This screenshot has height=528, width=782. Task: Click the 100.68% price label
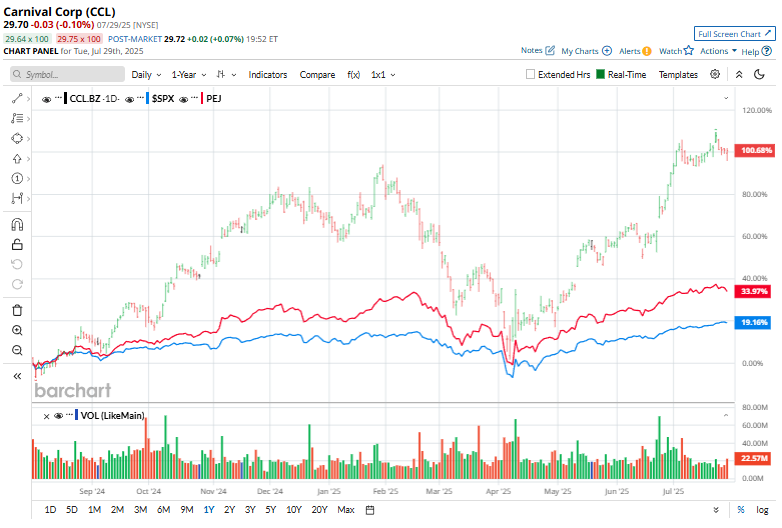(x=756, y=150)
